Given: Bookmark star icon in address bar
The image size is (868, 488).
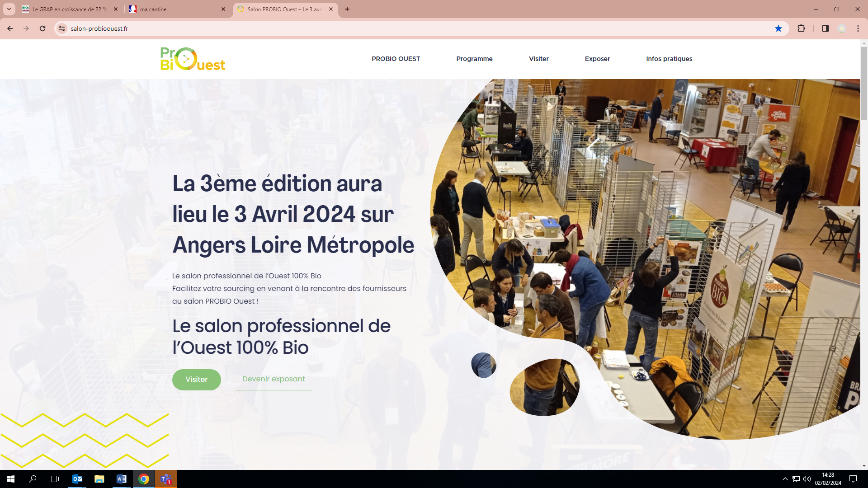Looking at the screenshot, I should [x=778, y=28].
